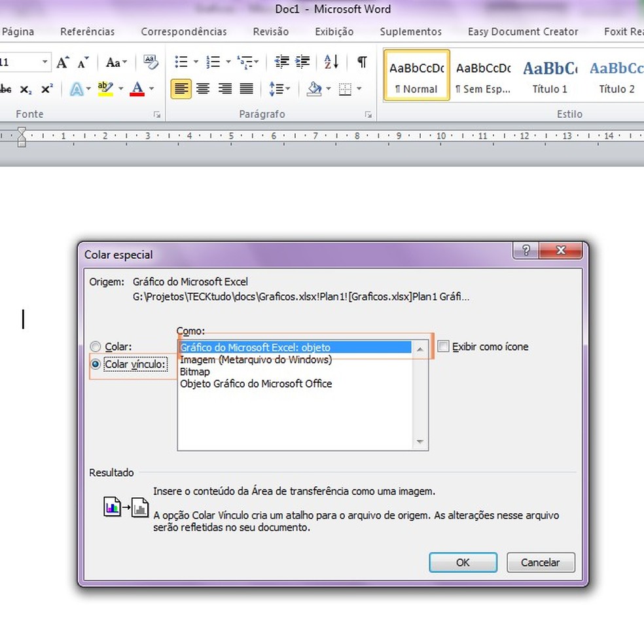
Task: Open line spacing dropdown options
Action: click(x=287, y=89)
